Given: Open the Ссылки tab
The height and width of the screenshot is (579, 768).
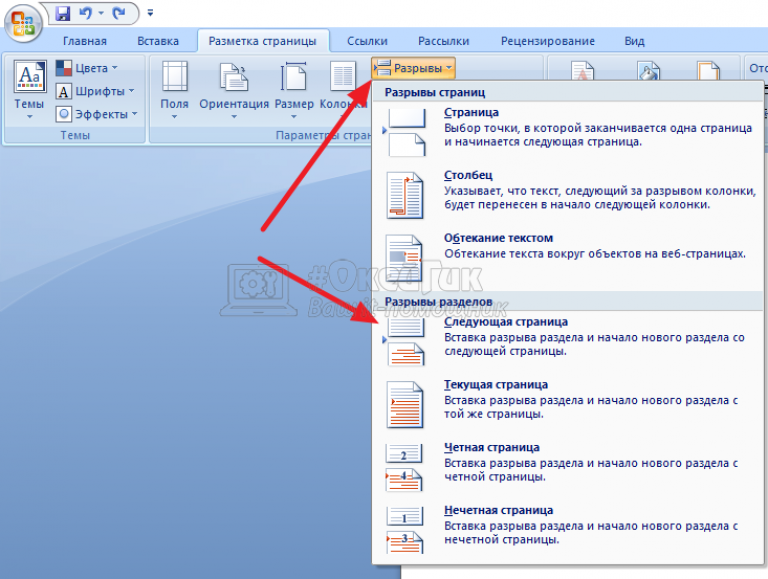Looking at the screenshot, I should pos(367,41).
